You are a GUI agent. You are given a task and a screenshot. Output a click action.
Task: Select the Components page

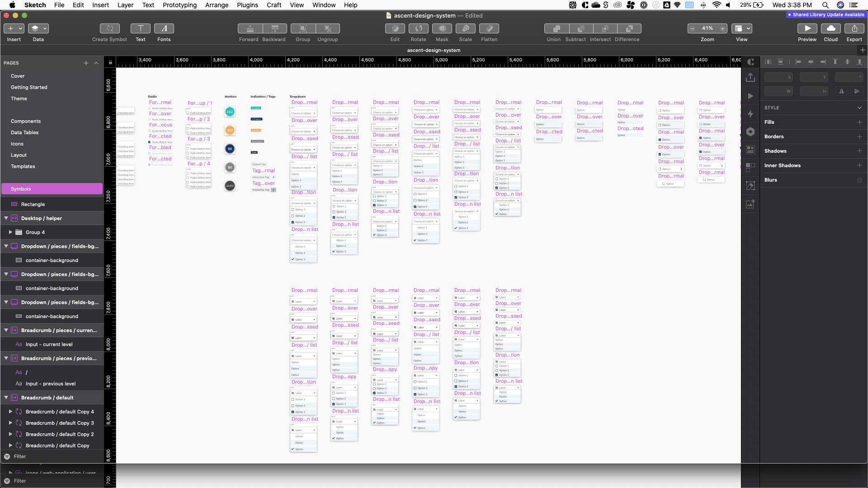pos(26,121)
